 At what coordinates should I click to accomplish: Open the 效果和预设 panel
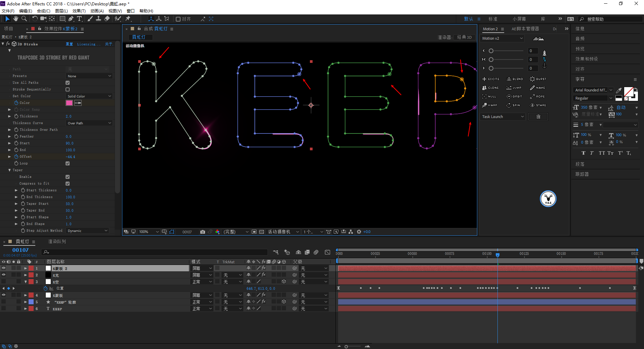[x=587, y=59]
